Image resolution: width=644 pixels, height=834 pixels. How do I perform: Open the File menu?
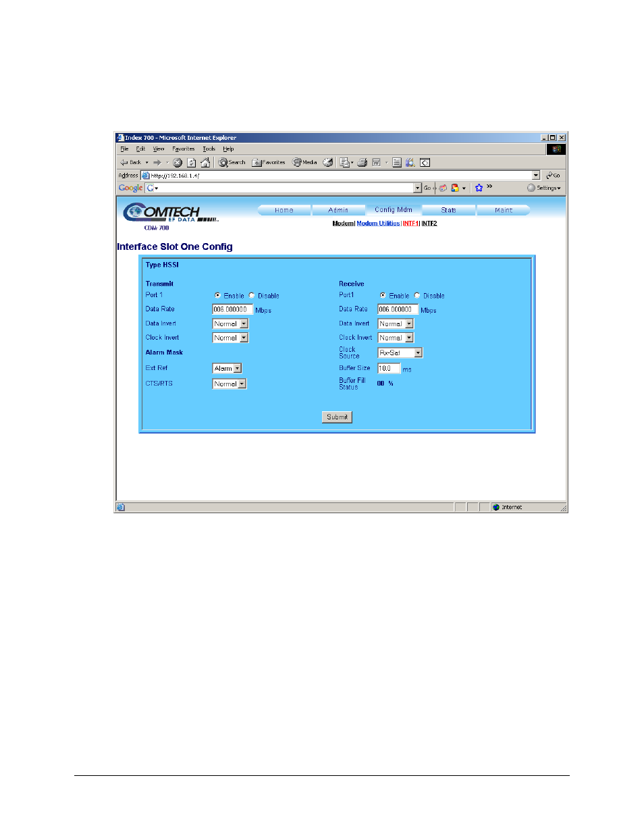(x=124, y=149)
